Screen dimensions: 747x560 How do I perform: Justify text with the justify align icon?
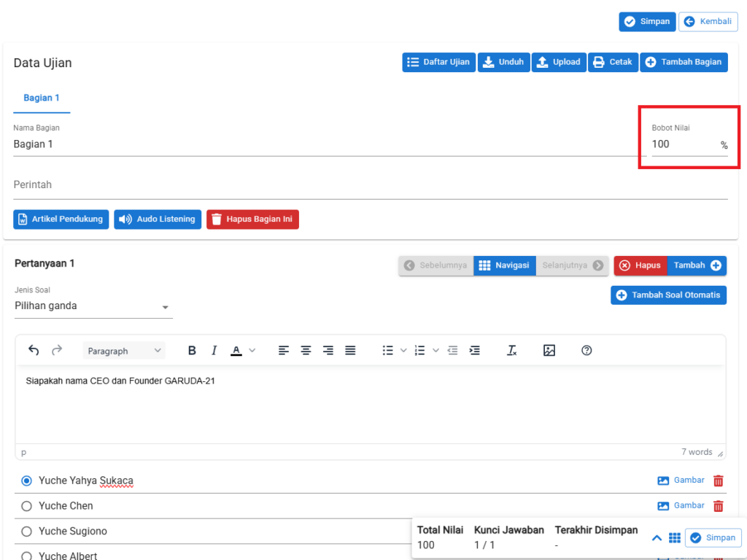350,351
